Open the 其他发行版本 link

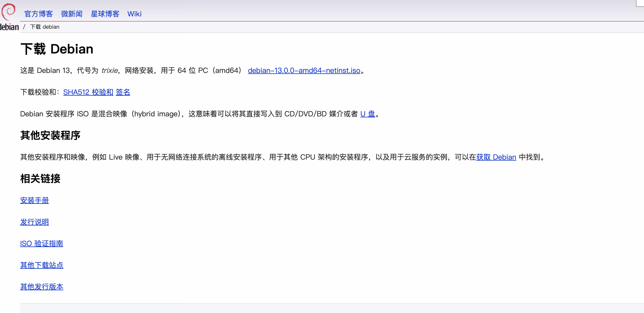[42, 287]
